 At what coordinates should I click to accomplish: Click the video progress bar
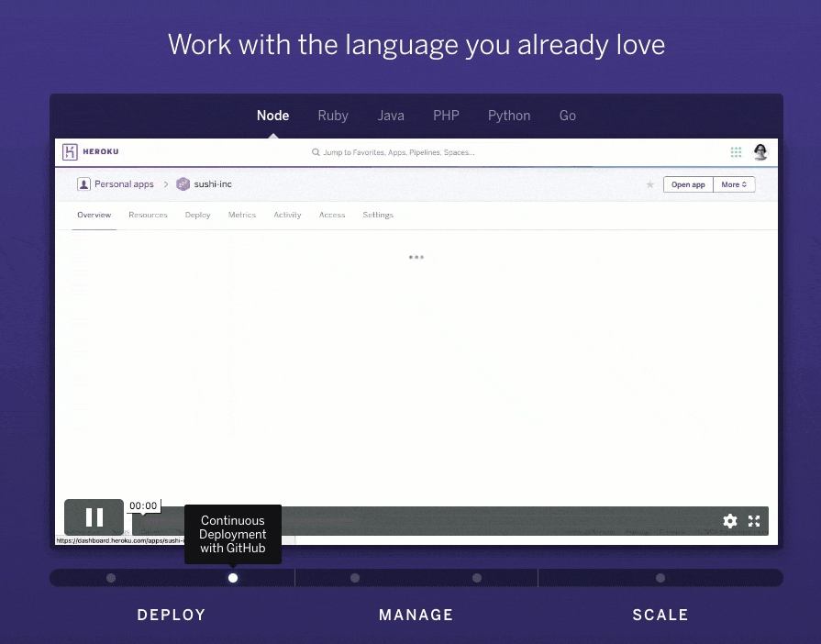tap(450, 520)
